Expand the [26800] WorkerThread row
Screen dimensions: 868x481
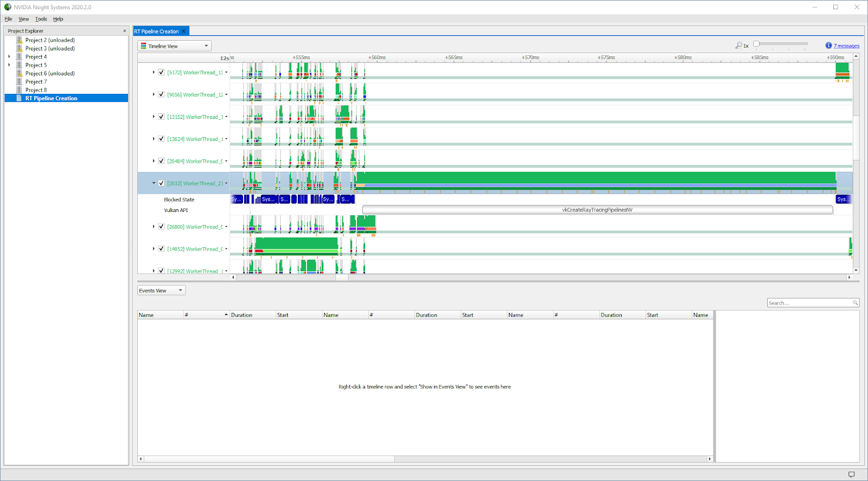click(154, 227)
